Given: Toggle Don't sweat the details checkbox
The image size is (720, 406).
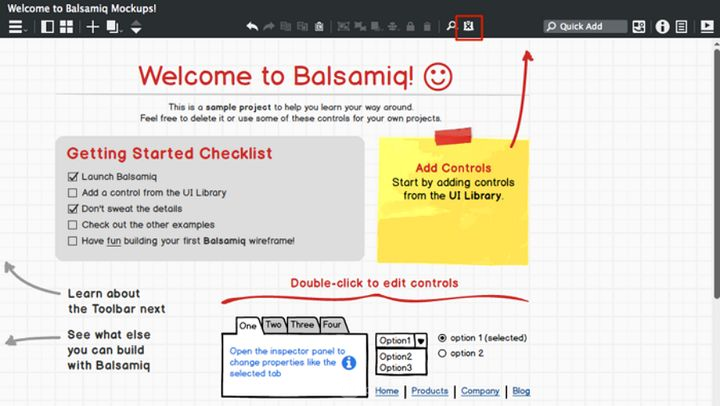Looking at the screenshot, I should (x=73, y=209).
